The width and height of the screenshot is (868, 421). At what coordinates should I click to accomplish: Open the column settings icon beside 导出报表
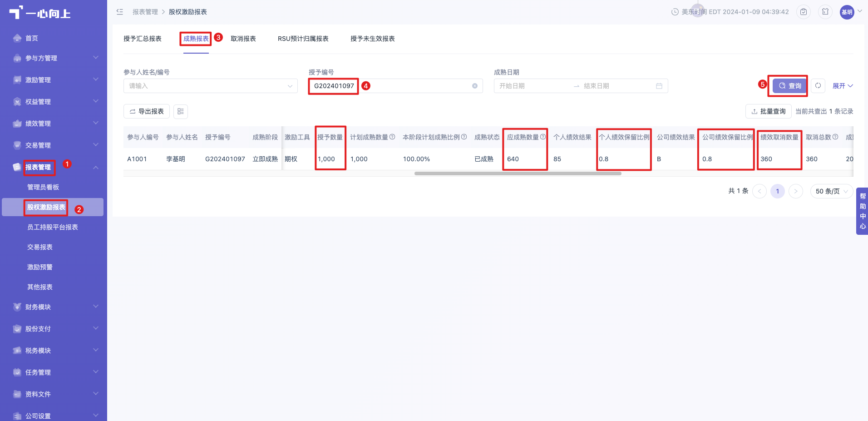[x=181, y=111]
